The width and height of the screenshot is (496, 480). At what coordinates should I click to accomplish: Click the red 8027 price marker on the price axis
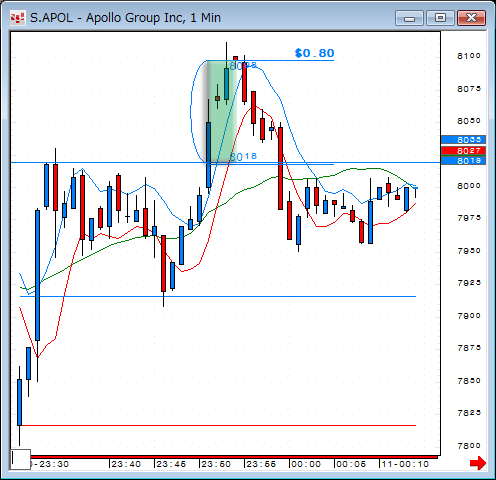pos(463,151)
